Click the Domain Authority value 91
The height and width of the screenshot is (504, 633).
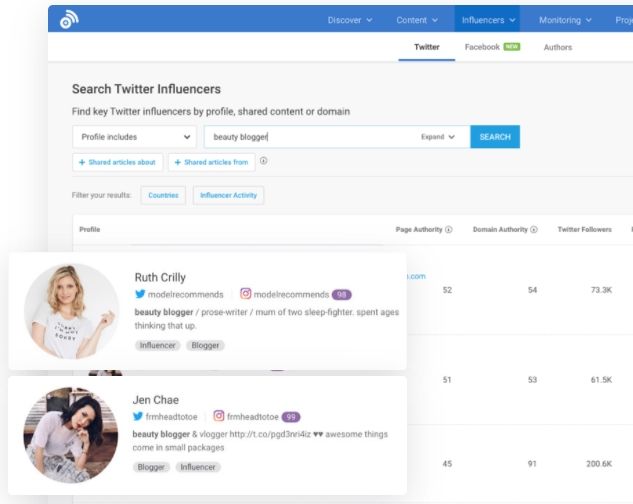click(x=532, y=464)
